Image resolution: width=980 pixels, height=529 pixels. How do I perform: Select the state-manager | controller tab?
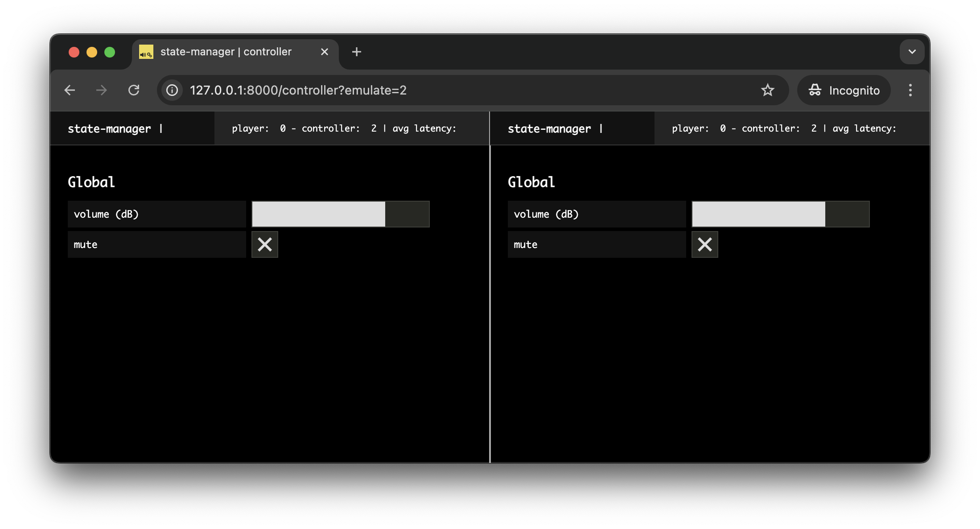tap(226, 52)
